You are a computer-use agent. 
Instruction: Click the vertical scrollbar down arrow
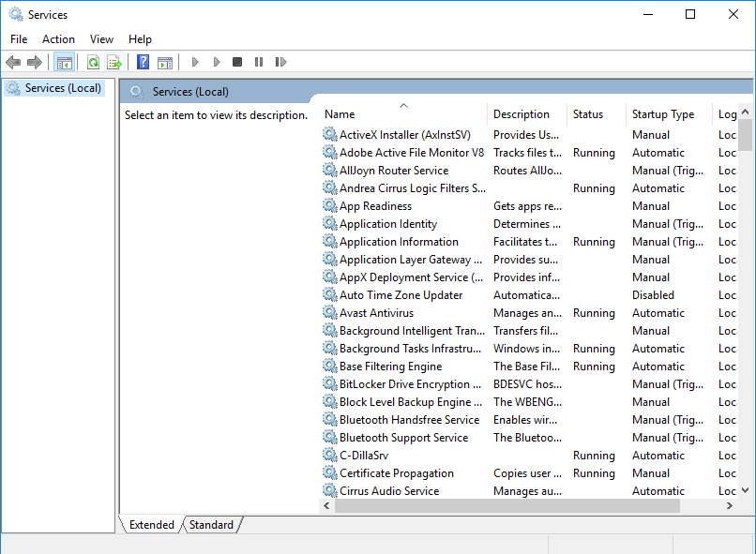[745, 490]
